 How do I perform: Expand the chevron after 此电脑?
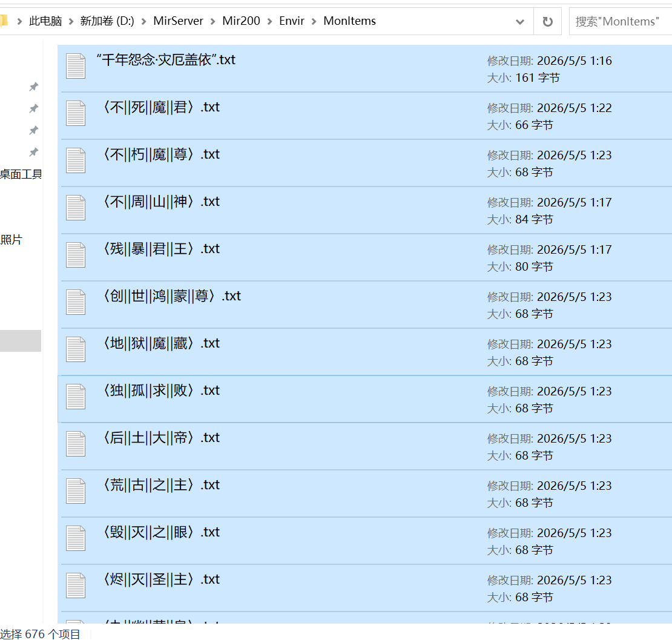[x=71, y=21]
